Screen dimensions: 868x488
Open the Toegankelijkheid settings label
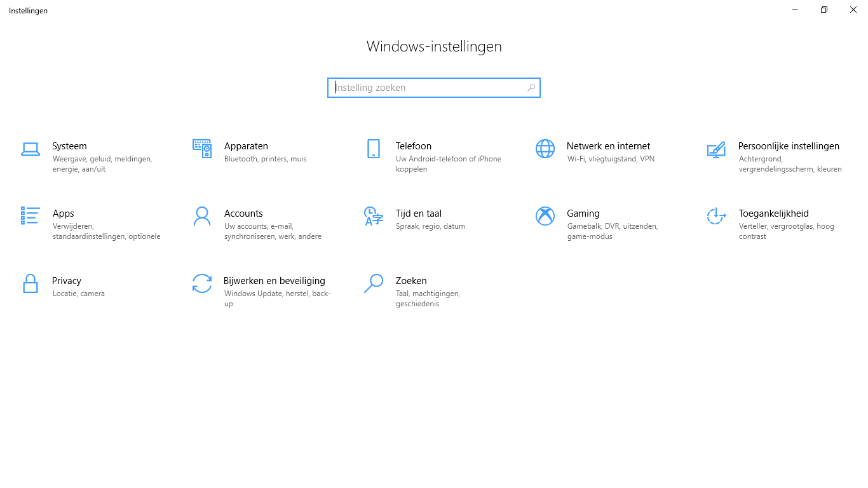coord(773,213)
